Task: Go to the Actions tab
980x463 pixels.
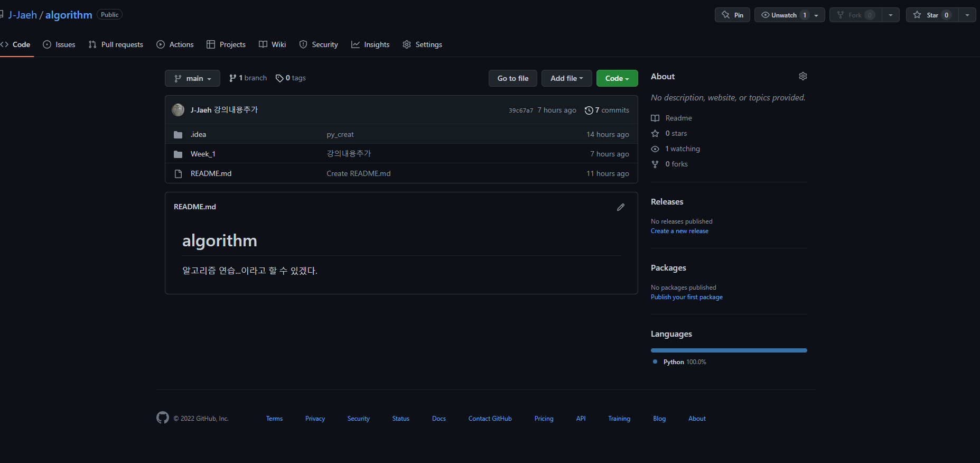Action: pos(175,44)
